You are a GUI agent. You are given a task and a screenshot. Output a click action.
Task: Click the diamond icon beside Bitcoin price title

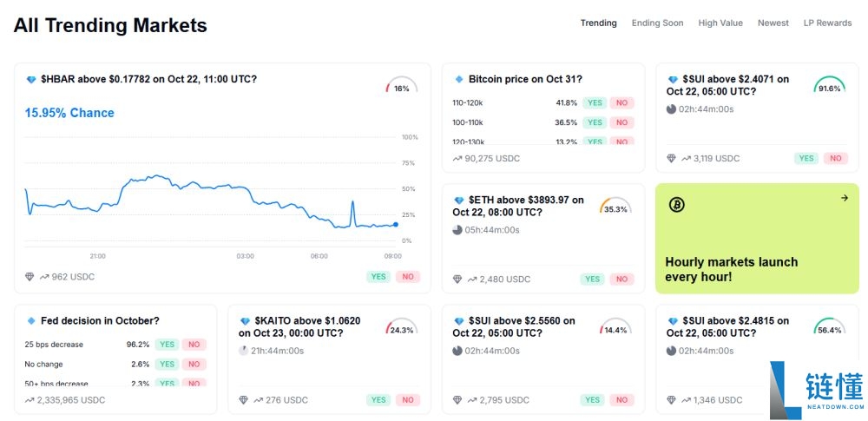tap(460, 79)
